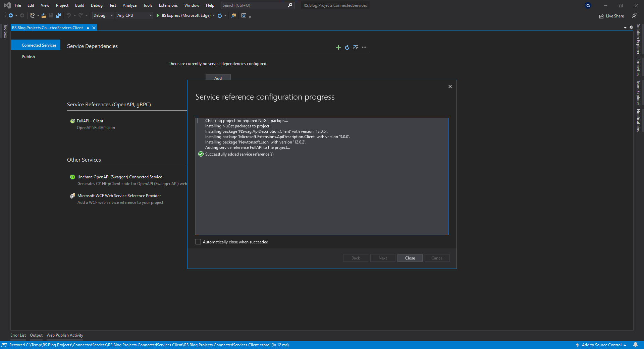
Task: Click Unchase OpenAPI (Swagger) Connected Service
Action: 120,177
